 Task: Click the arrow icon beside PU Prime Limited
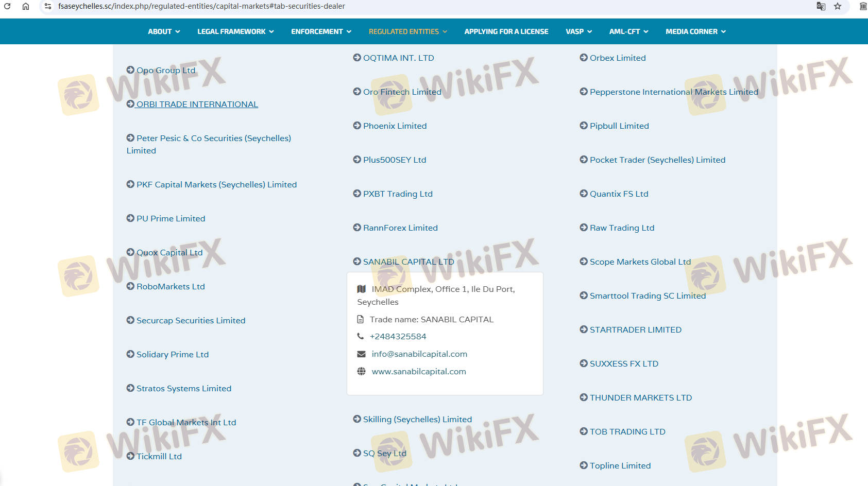130,218
